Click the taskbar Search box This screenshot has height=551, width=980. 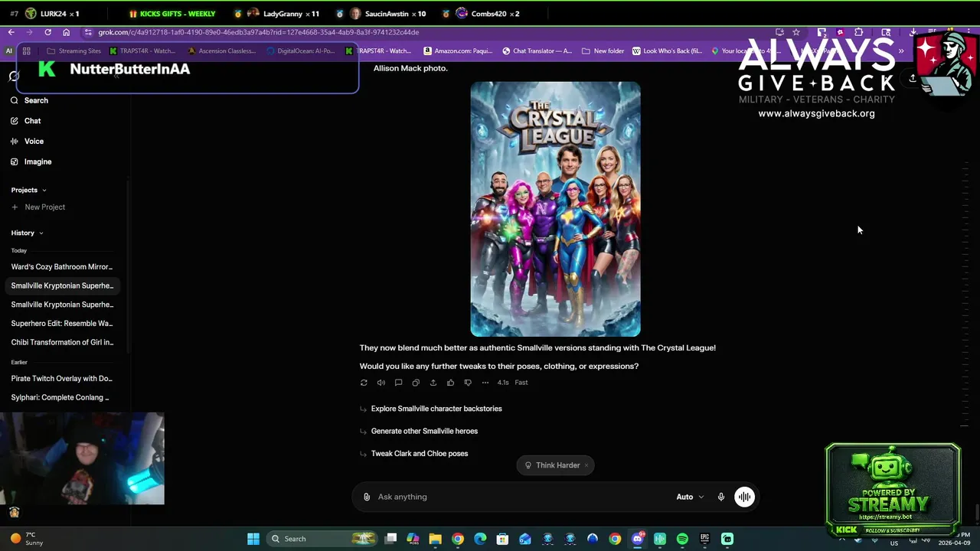click(x=320, y=539)
